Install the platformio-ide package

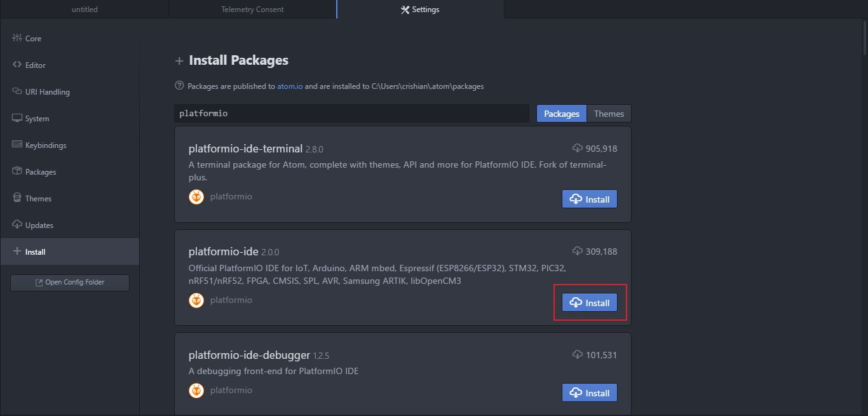click(x=590, y=303)
